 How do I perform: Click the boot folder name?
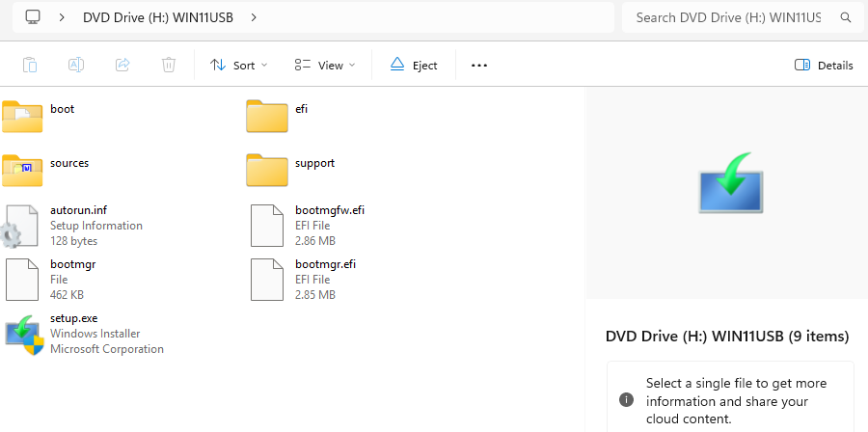(62, 109)
